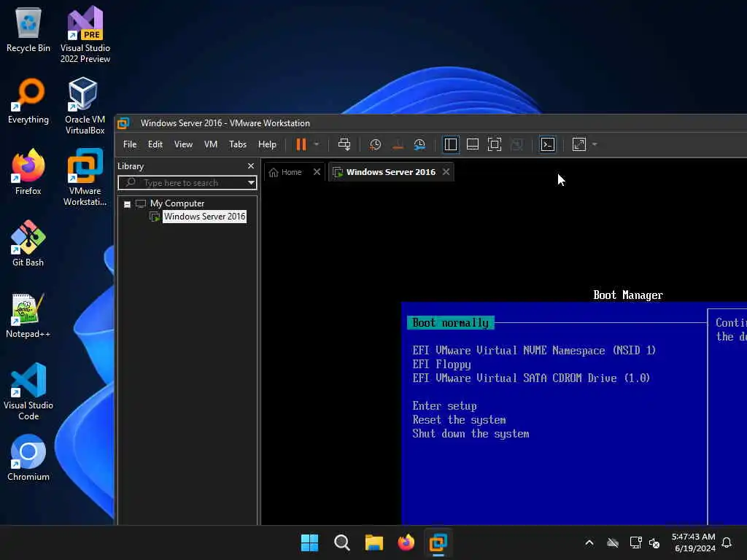The height and width of the screenshot is (560, 747).
Task: Select Windows Server 2016 in library tree
Action: pos(204,217)
